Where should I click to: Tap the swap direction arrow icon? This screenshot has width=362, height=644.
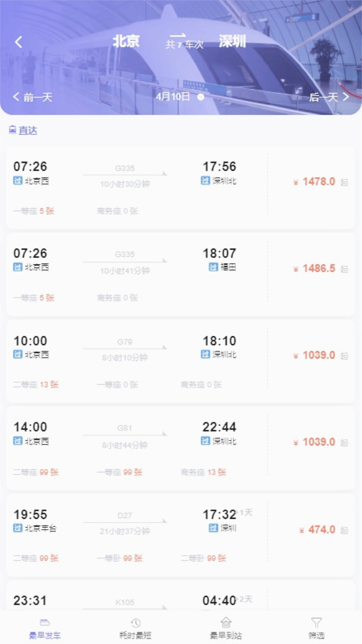[178, 35]
